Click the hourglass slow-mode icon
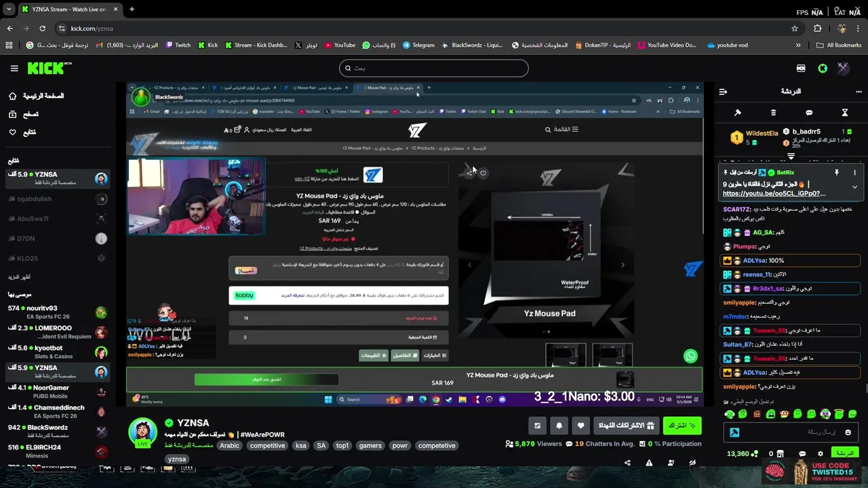This screenshot has height=488, width=868. click(x=845, y=113)
